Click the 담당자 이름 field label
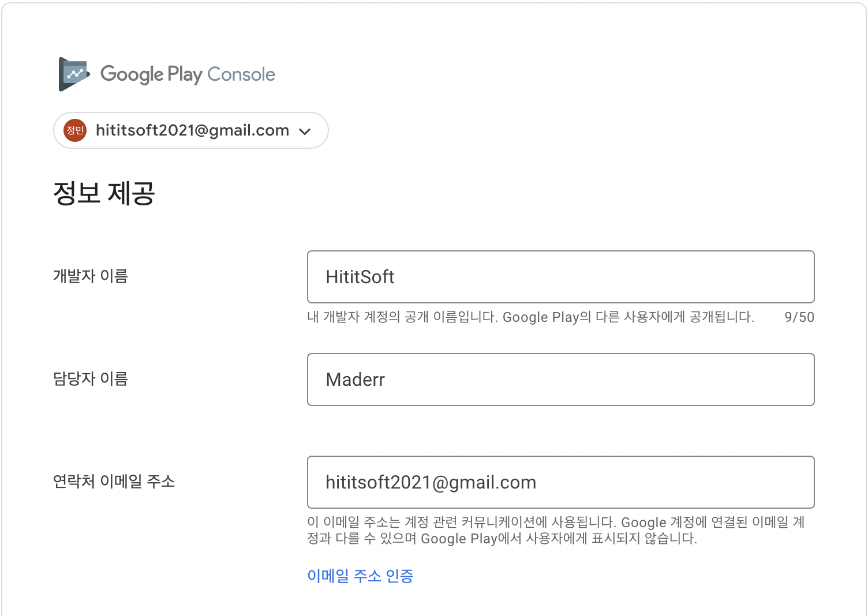Screen dimensions: 868x616 point(90,379)
